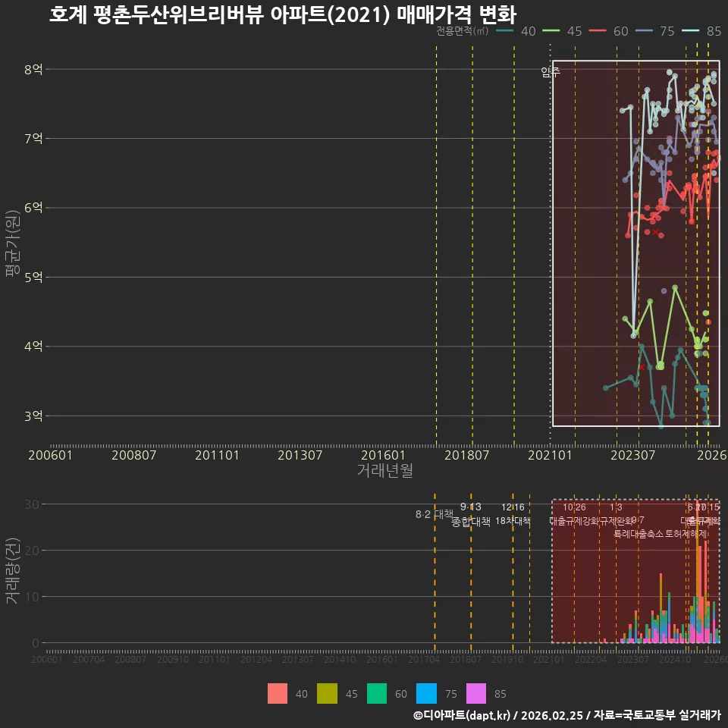Viewport: 728px width, 728px height.
Task: Click the 거래량(건) axis title
Action: 13,571
